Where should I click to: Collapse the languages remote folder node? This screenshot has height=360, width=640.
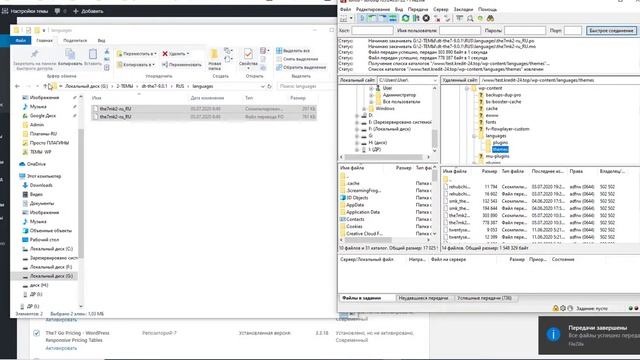click(474, 136)
